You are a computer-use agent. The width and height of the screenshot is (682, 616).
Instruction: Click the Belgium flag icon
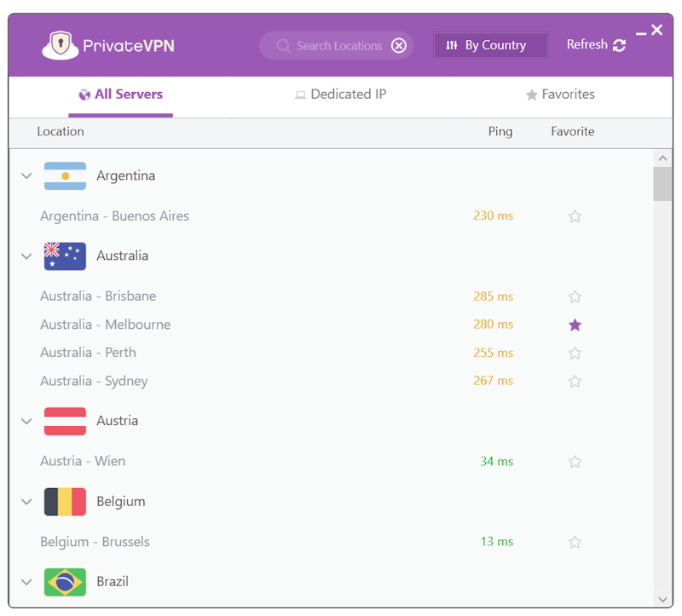point(65,502)
